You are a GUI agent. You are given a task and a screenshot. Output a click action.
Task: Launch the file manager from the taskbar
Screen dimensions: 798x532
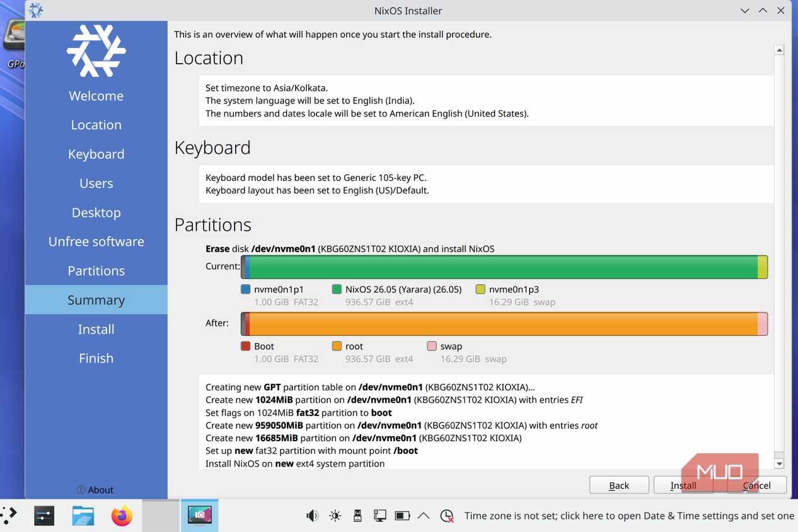[83, 516]
